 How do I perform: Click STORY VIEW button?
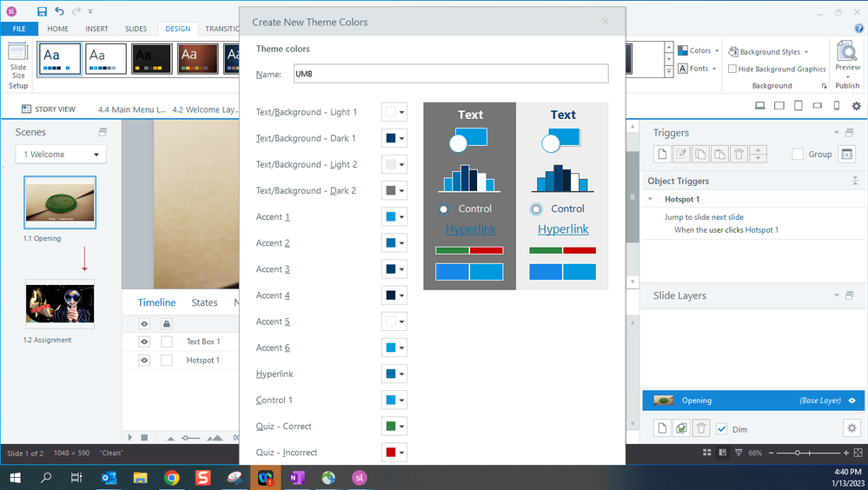(49, 109)
